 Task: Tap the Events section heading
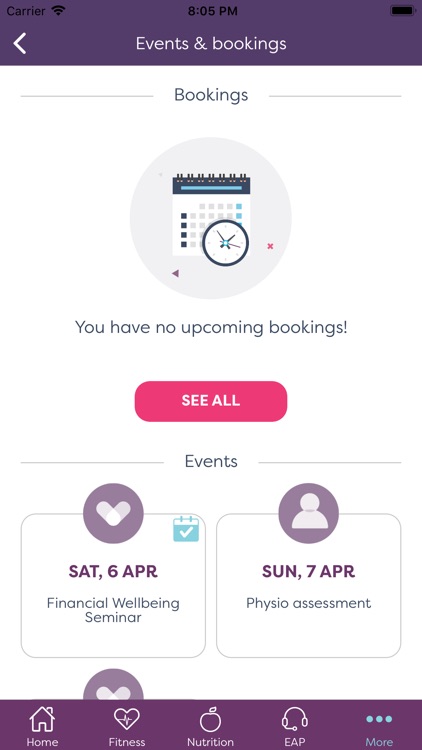point(211,461)
